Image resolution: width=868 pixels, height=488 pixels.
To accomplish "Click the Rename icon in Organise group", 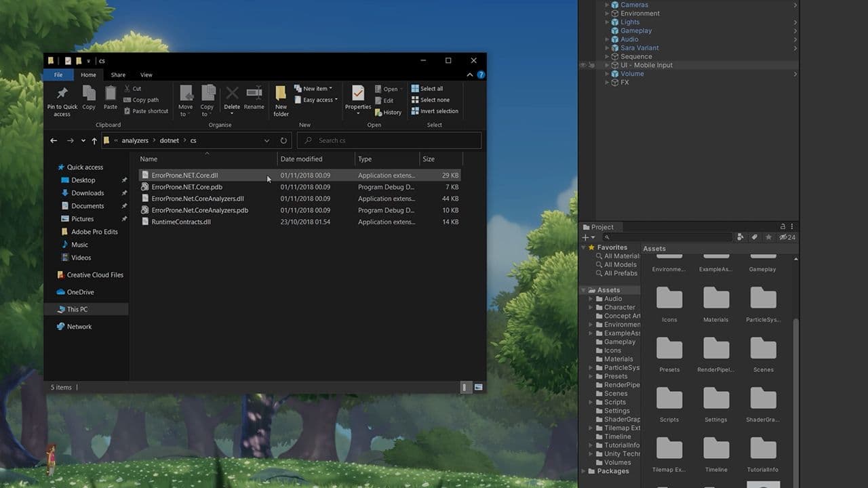I will [254, 94].
